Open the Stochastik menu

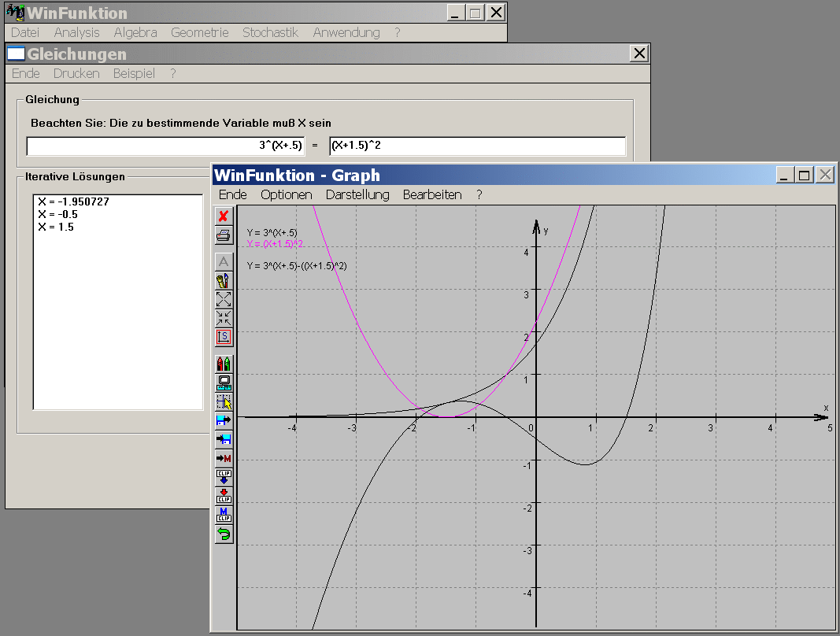click(271, 33)
